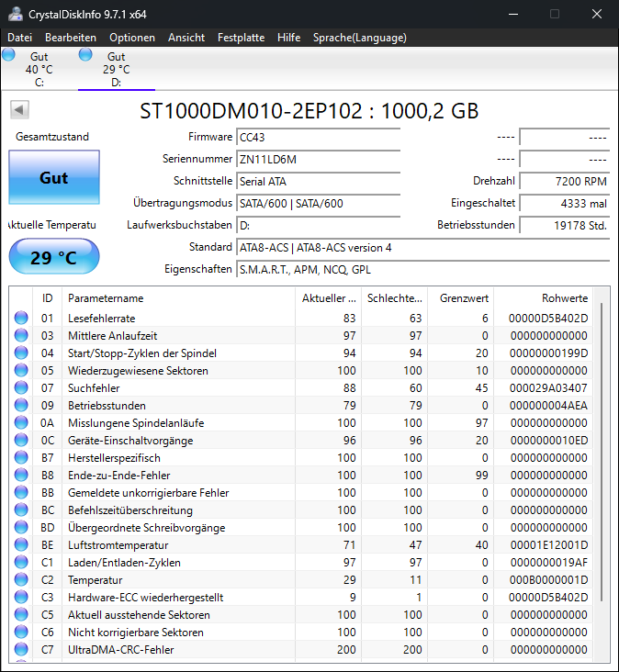Viewport: 619px width, 672px height.
Task: Click status icon for Start/Stopp-Zyklen row
Action: (21, 353)
